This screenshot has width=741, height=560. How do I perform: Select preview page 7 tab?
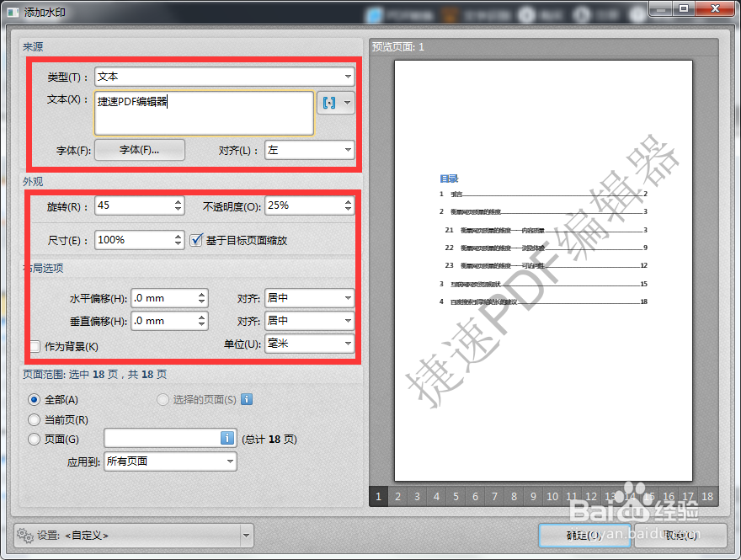point(495,497)
